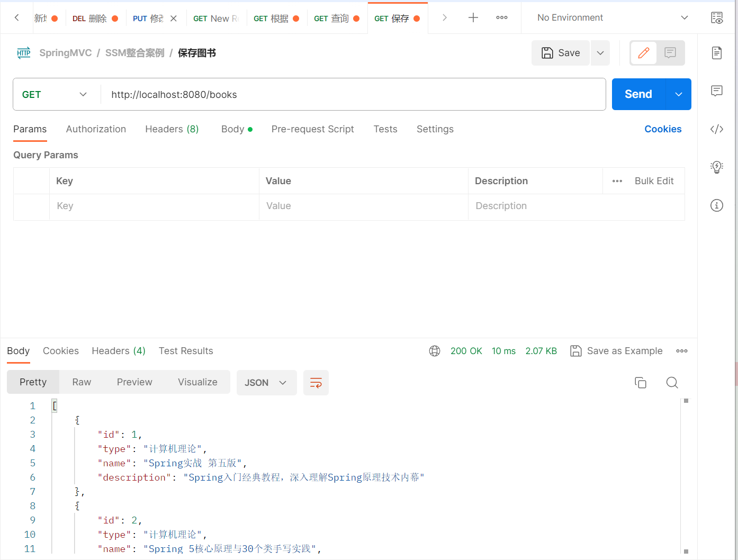Search in the response body
Viewport: 738px width, 560px height.
click(672, 383)
